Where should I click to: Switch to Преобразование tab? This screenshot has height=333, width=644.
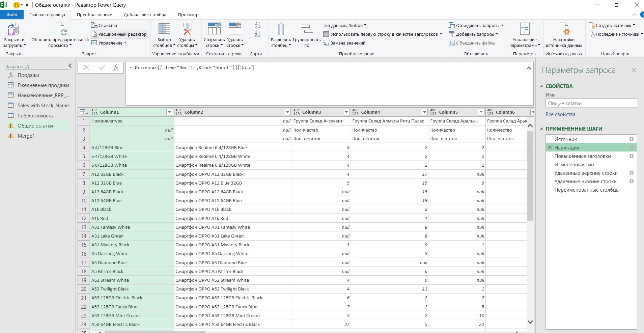94,15
